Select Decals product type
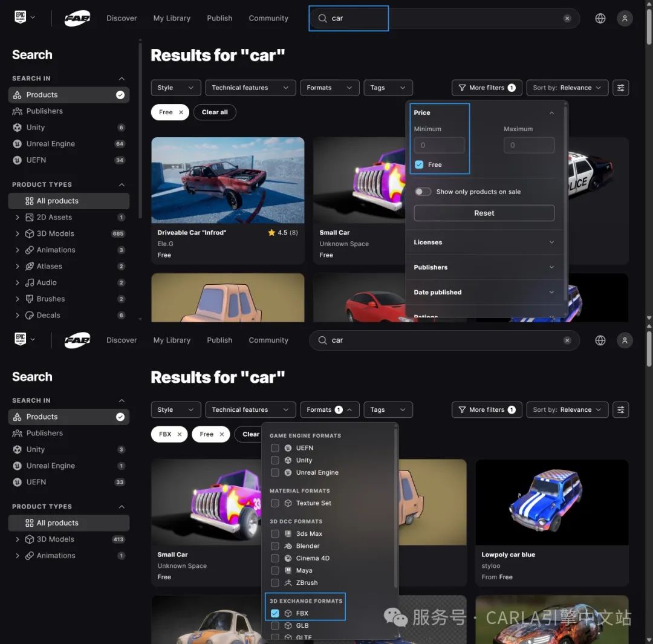Viewport: 653px width, 644px height. coord(69,315)
